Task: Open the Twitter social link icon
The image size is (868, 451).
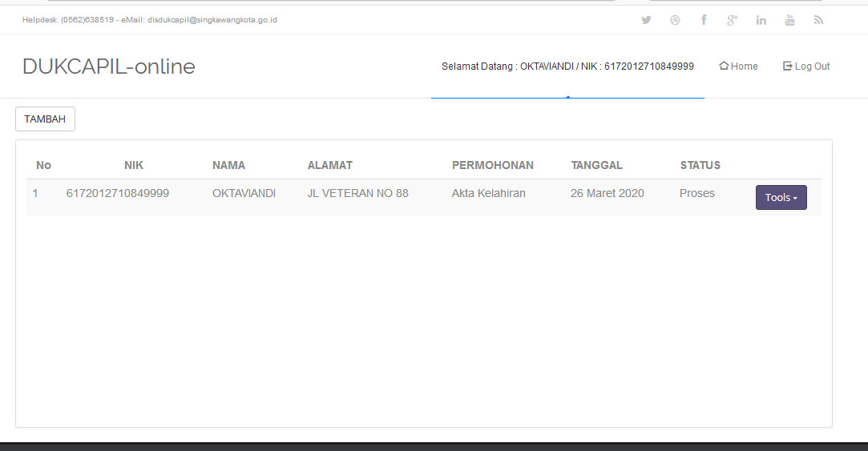Action: coord(646,20)
